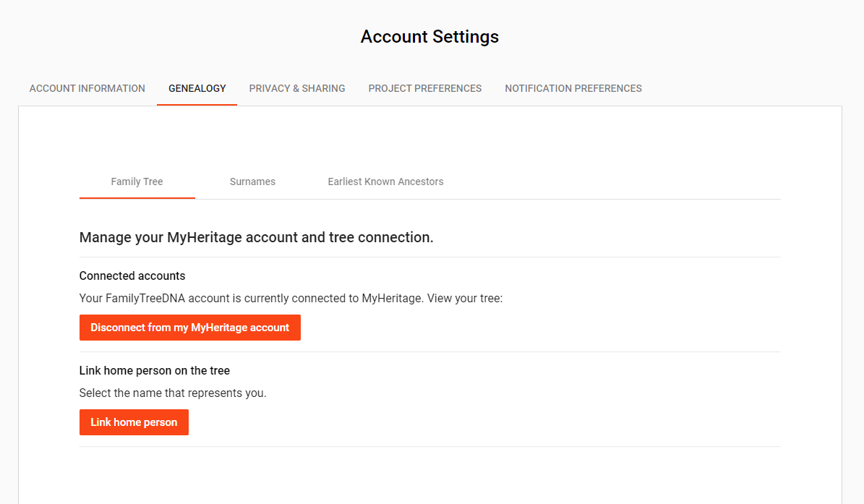Open the Surnames sub-tab
This screenshot has height=504, width=864.
coord(252,181)
